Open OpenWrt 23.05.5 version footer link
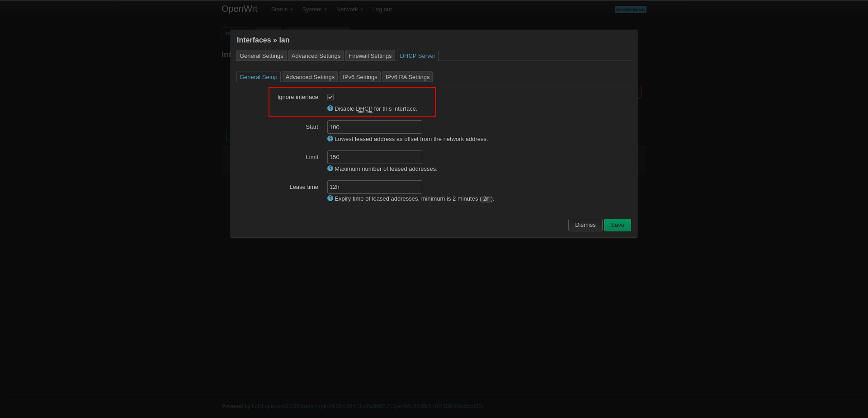Screen dimensions: 868x418 (437, 406)
